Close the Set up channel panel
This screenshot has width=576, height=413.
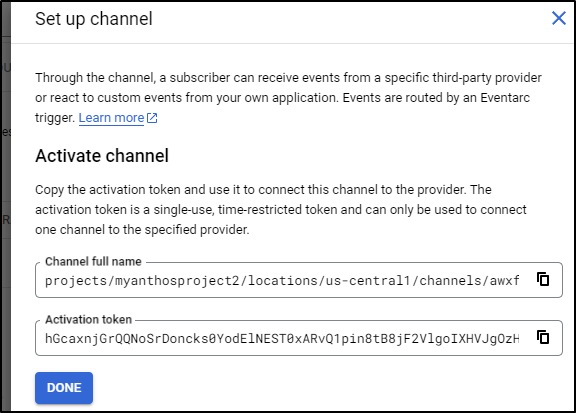coord(559,18)
